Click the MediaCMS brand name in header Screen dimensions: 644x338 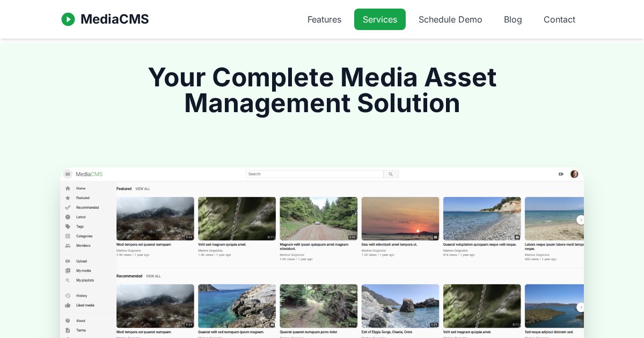click(x=114, y=19)
